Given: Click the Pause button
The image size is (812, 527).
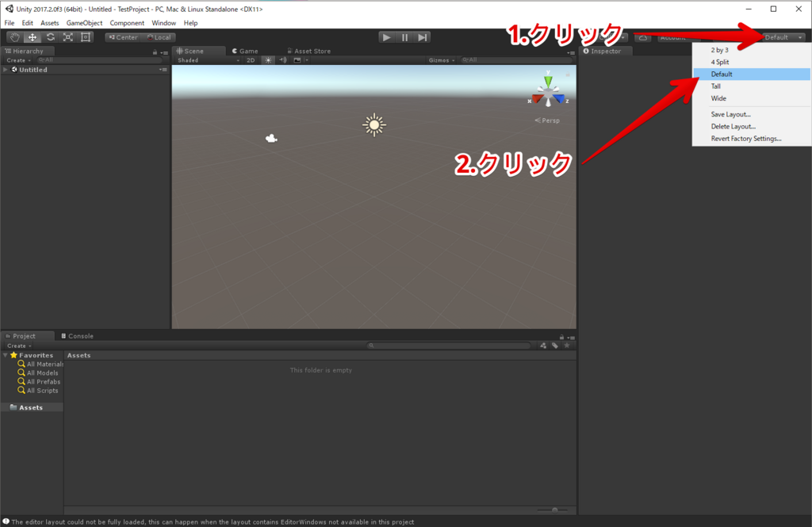Looking at the screenshot, I should point(404,37).
